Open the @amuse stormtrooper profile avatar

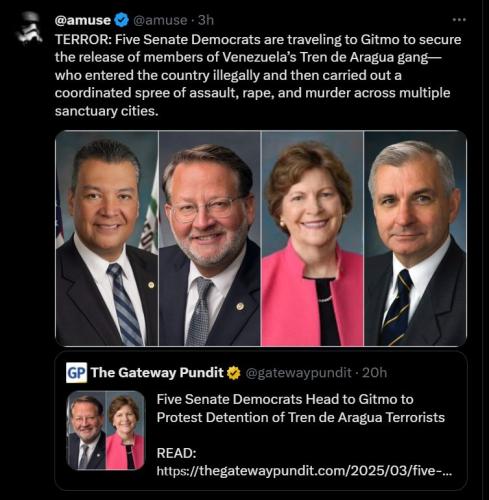tap(30, 28)
